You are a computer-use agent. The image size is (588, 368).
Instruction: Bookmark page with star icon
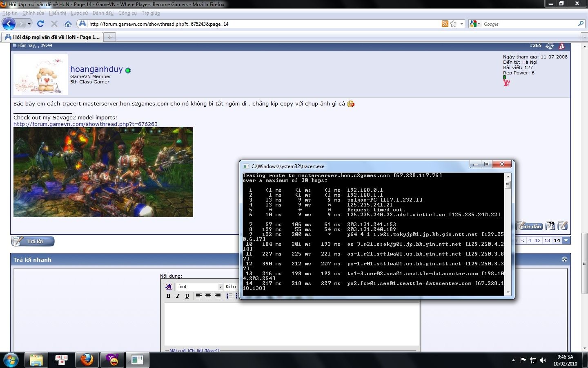pyautogui.click(x=453, y=24)
